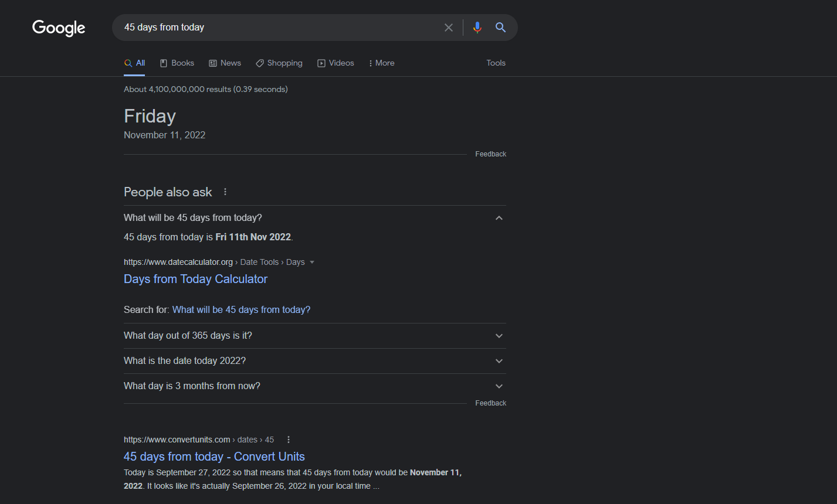
Task: Click the datecalculator.org URL breadcrumb
Action: point(214,262)
